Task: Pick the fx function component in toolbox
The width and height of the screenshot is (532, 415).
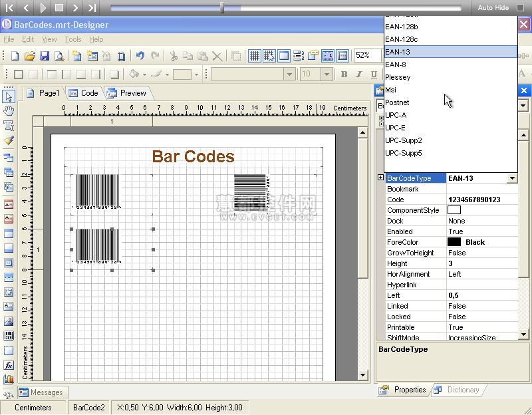Action: tap(9, 364)
